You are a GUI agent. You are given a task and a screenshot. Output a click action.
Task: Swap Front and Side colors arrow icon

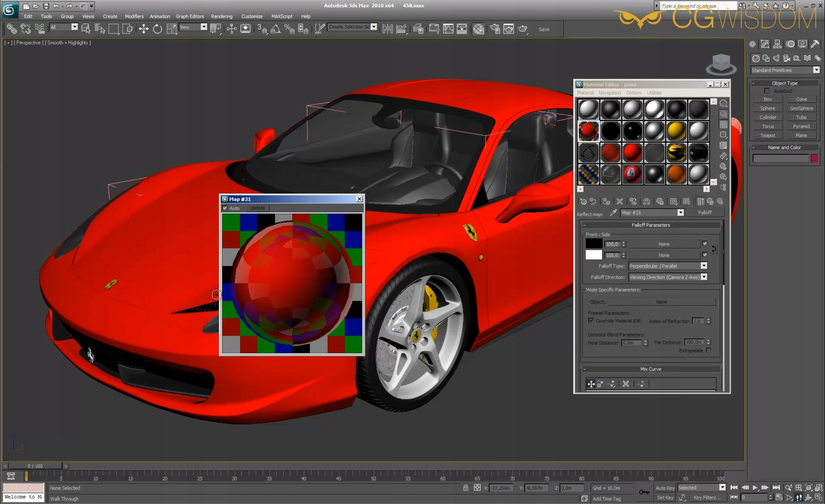(714, 249)
